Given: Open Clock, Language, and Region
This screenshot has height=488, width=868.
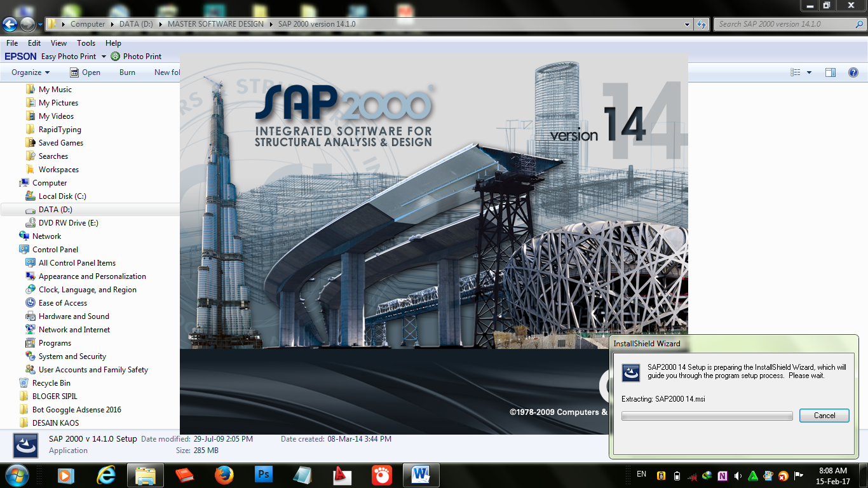Looking at the screenshot, I should click(87, 290).
